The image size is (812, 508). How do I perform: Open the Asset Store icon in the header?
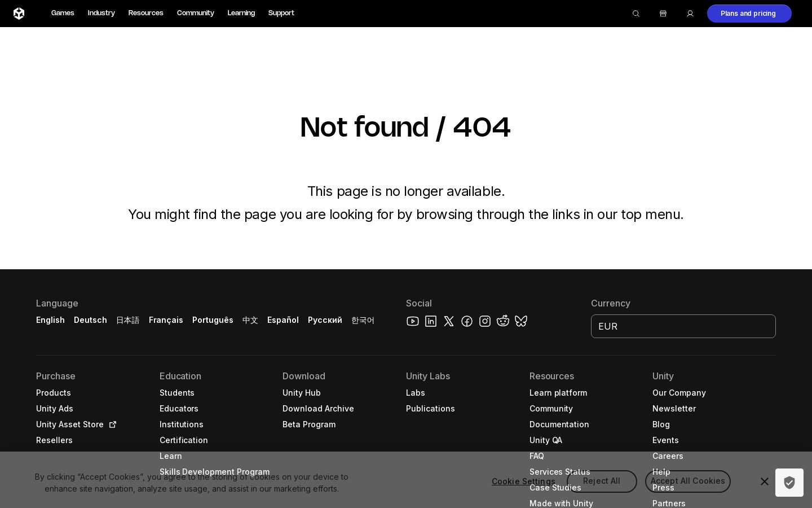coord(663,14)
